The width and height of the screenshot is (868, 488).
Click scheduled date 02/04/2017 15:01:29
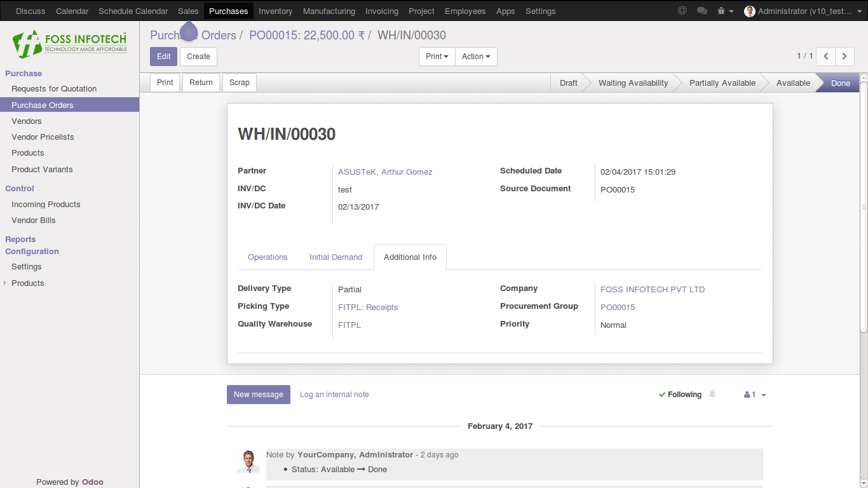point(638,172)
